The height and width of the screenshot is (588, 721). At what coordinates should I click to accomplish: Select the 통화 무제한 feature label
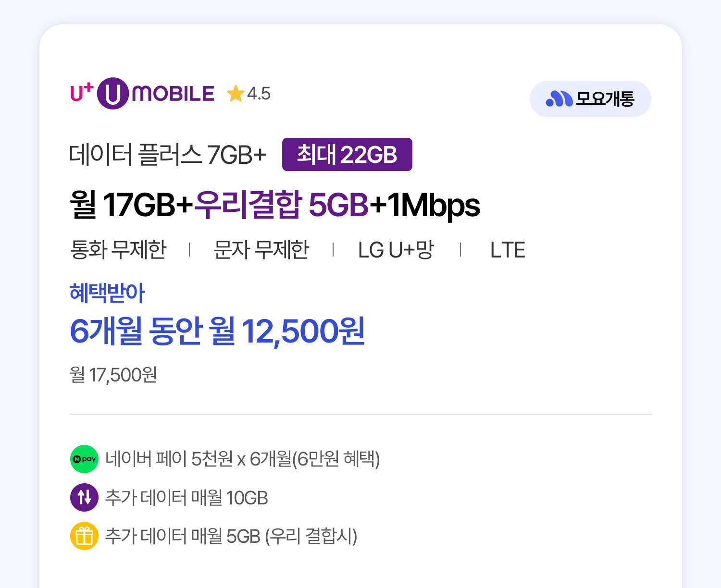(118, 250)
